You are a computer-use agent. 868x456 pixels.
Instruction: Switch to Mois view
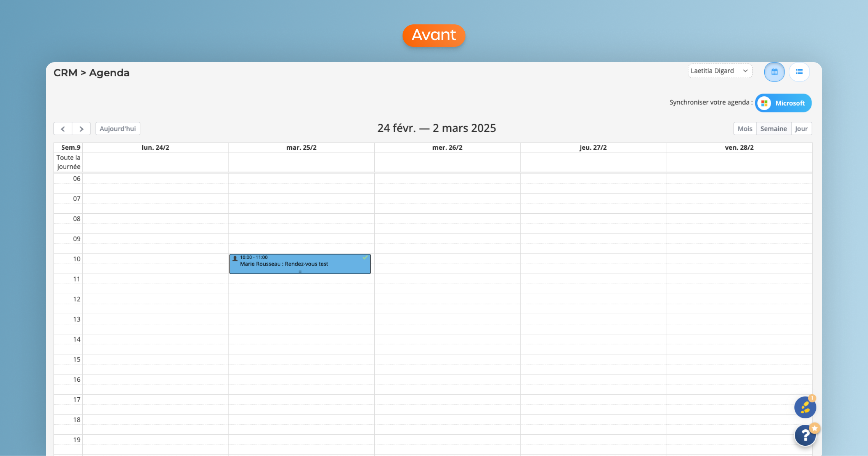745,129
